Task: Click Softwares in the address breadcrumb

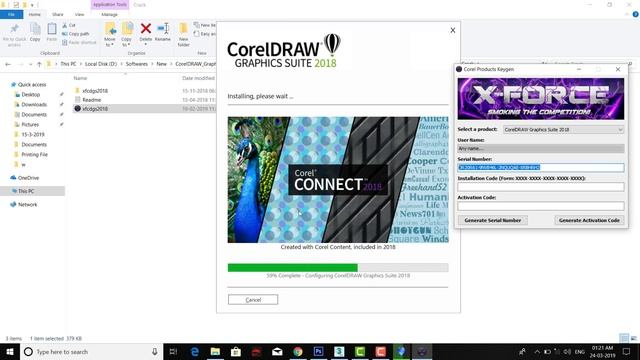Action: click(136, 64)
